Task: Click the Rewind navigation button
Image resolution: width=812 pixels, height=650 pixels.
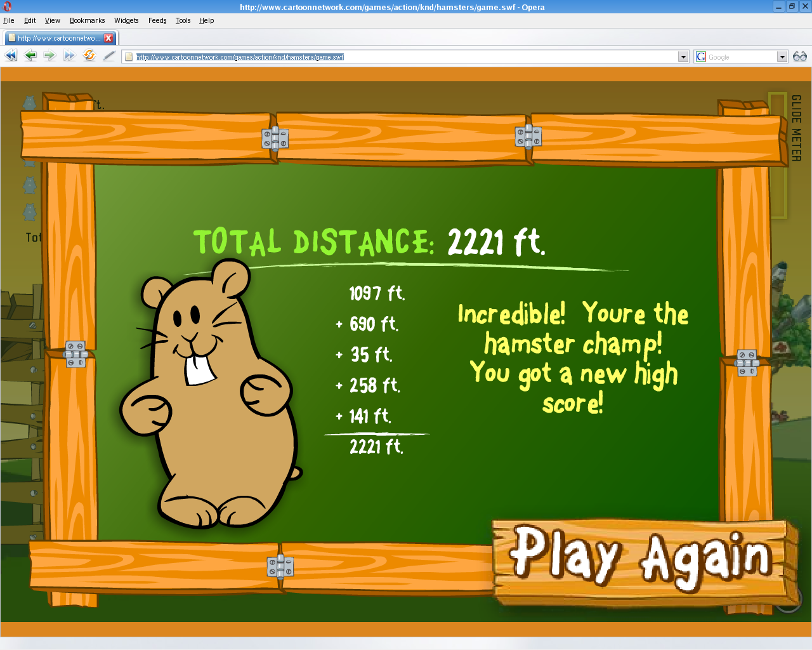Action: click(x=11, y=56)
